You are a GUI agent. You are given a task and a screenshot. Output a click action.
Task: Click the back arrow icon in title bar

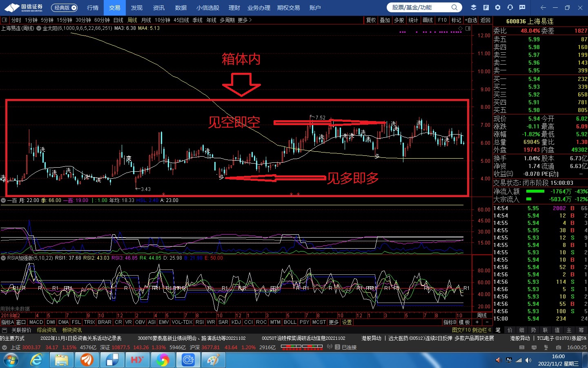(543, 7)
